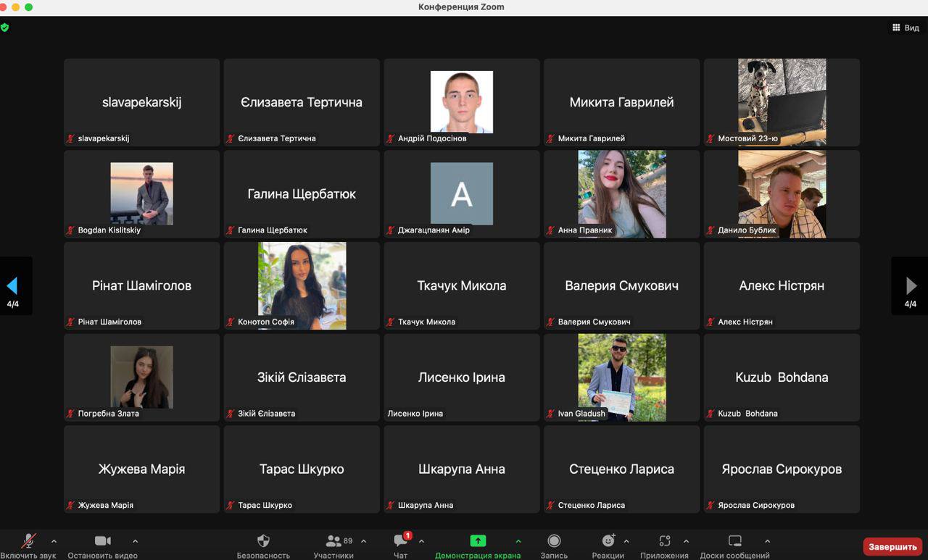
Task: Click the muted mic icon beside Kuzub Bohdana
Action: coord(711,414)
